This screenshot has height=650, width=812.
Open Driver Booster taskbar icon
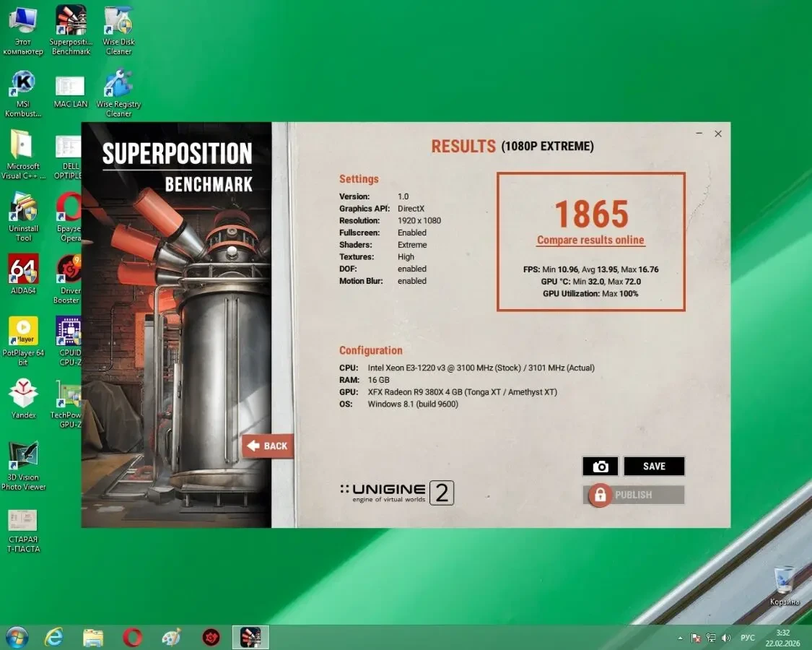coord(211,638)
